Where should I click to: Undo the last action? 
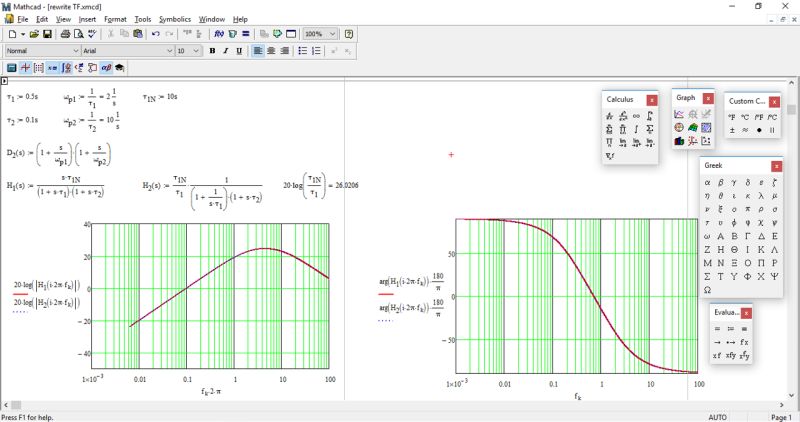156,34
